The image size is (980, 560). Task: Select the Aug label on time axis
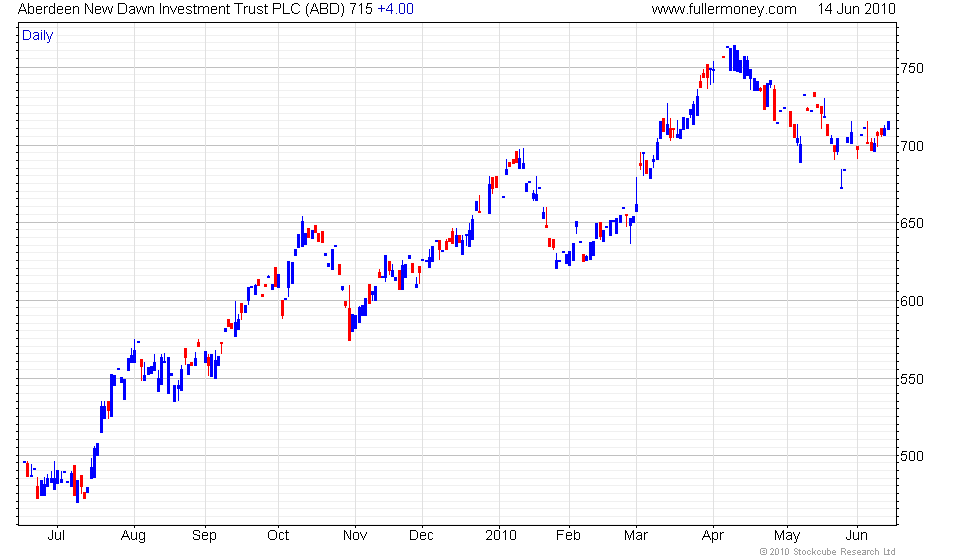[x=133, y=535]
